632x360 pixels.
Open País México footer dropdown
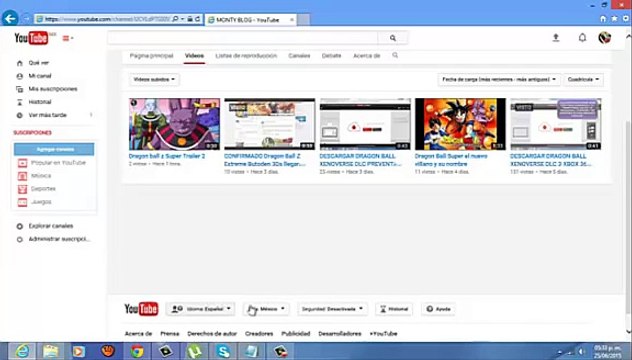[x=266, y=309]
